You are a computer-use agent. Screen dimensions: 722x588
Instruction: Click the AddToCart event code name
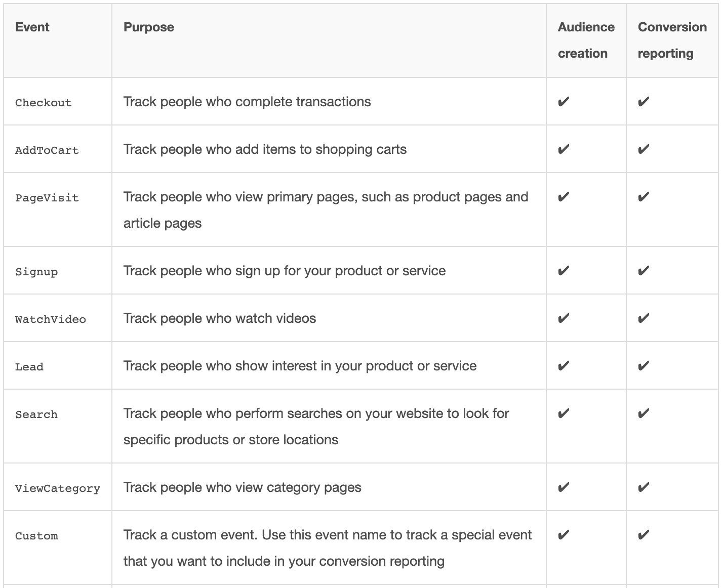pyautogui.click(x=47, y=150)
